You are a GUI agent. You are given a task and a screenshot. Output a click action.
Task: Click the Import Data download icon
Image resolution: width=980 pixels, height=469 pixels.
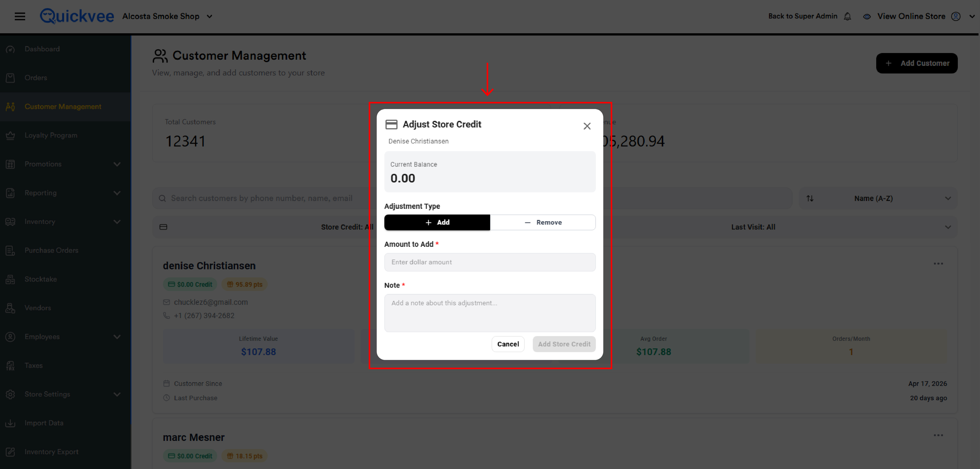10,423
